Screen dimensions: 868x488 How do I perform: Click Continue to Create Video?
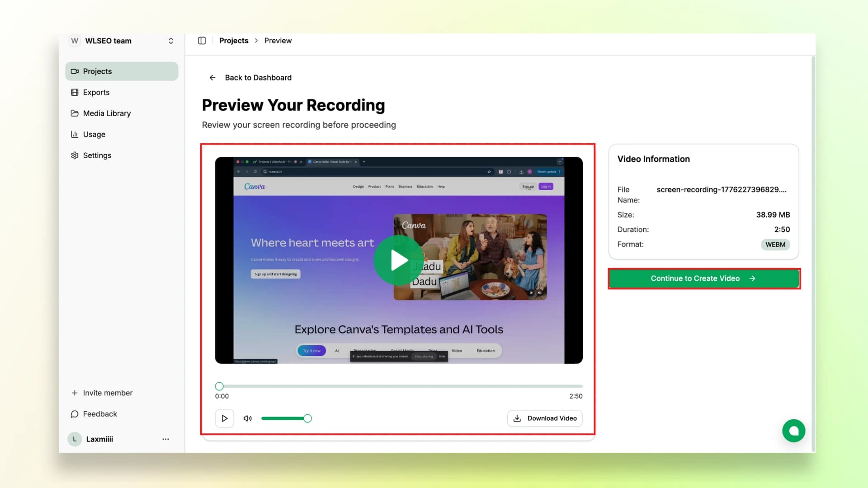pos(703,278)
